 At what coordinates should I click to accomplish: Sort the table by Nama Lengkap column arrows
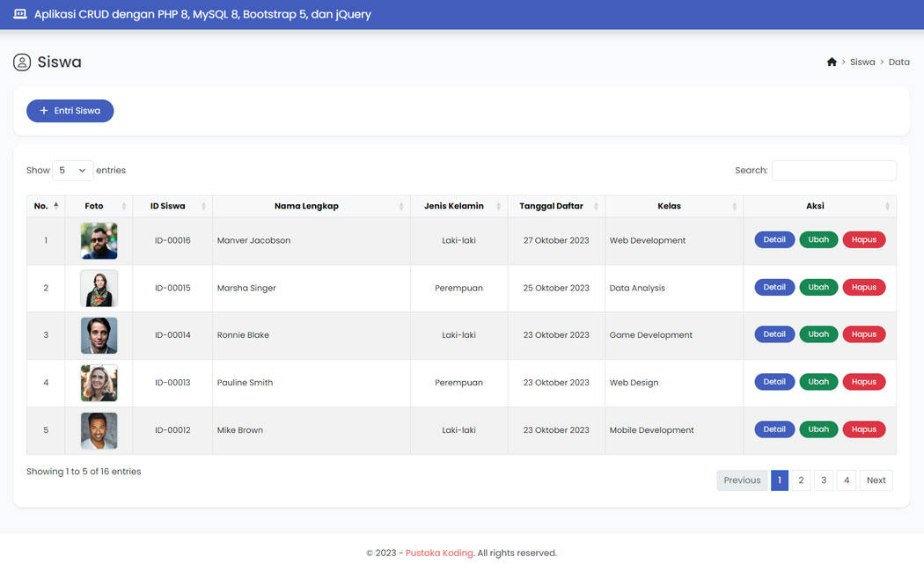tap(401, 205)
